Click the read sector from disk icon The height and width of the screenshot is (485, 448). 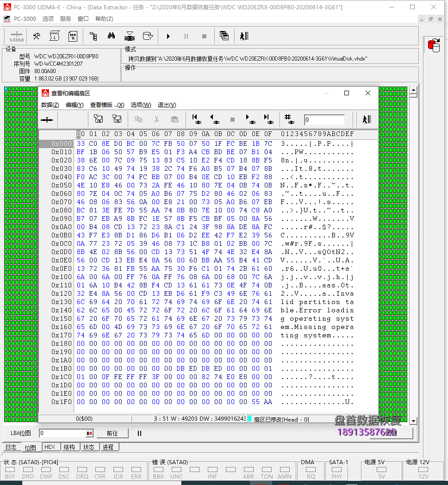pos(99,119)
